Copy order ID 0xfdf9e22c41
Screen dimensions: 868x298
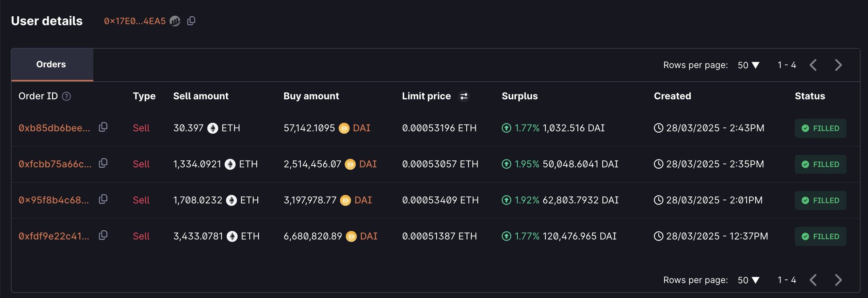[x=103, y=235]
